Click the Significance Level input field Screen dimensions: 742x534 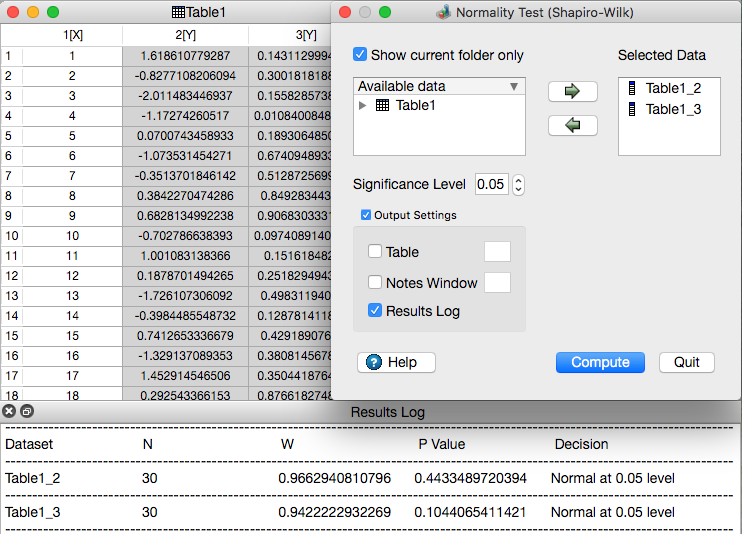[x=491, y=184]
